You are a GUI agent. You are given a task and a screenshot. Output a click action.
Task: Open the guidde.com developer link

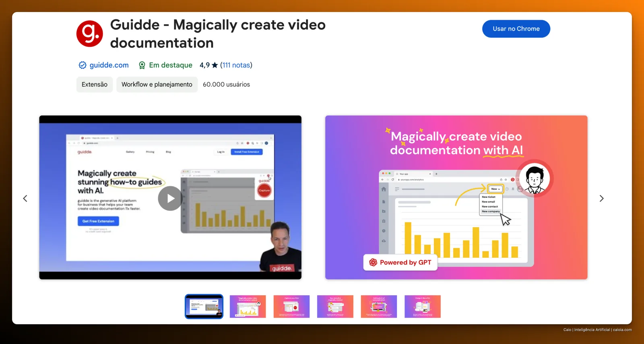pos(109,65)
